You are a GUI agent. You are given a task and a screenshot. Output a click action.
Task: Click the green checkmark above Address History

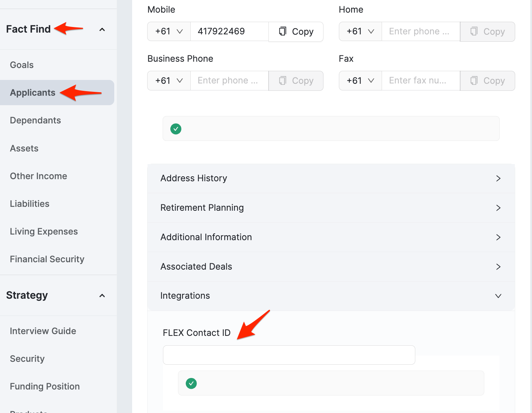[176, 129]
